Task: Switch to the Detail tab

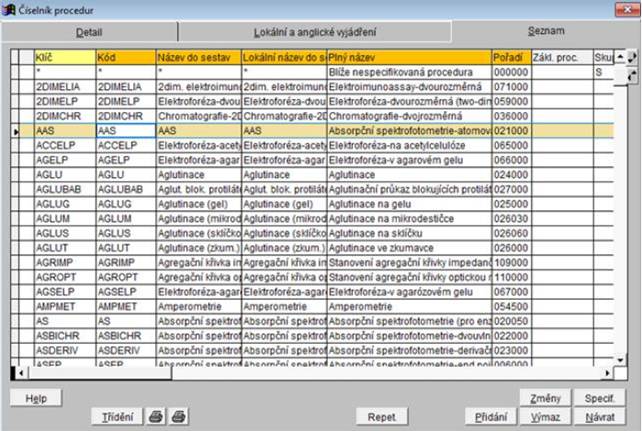Action: click(89, 32)
